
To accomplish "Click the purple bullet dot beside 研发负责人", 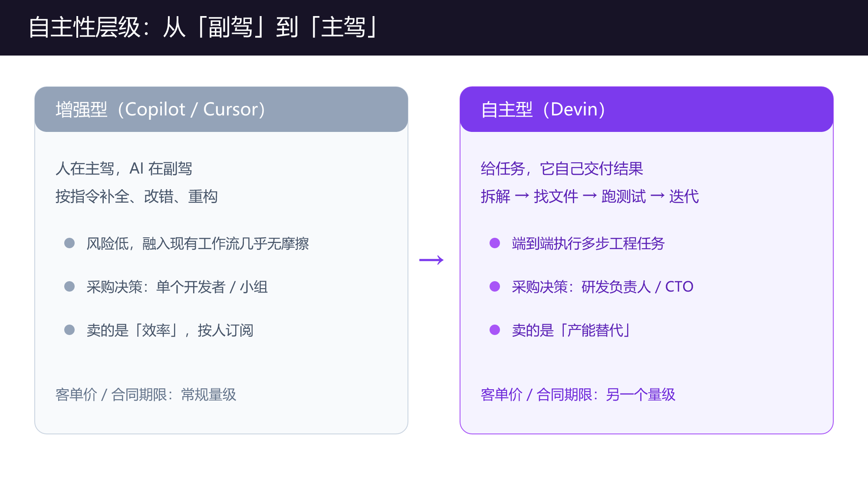I will 495,286.
